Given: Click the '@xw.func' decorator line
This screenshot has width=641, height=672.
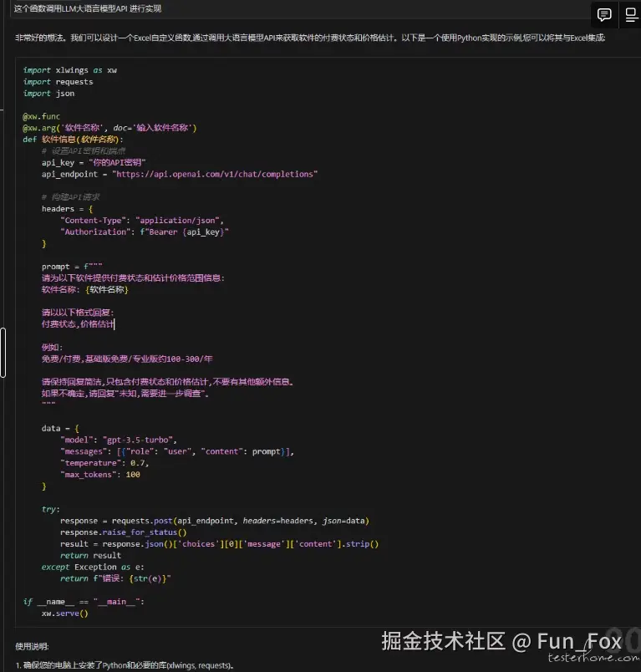Looking at the screenshot, I should point(41,116).
